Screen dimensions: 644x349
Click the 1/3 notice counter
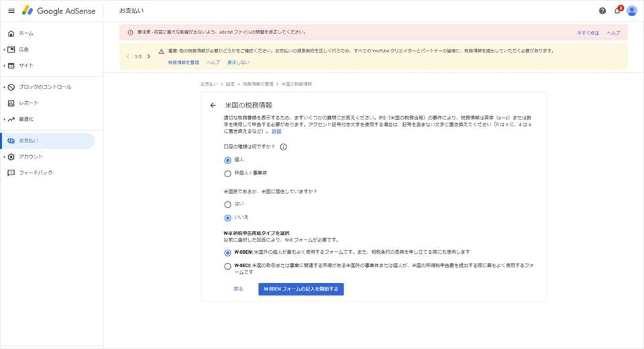click(x=138, y=56)
